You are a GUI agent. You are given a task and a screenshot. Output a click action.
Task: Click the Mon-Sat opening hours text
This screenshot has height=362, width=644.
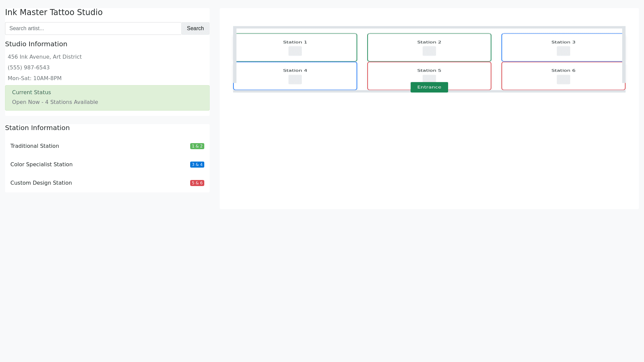[35, 78]
